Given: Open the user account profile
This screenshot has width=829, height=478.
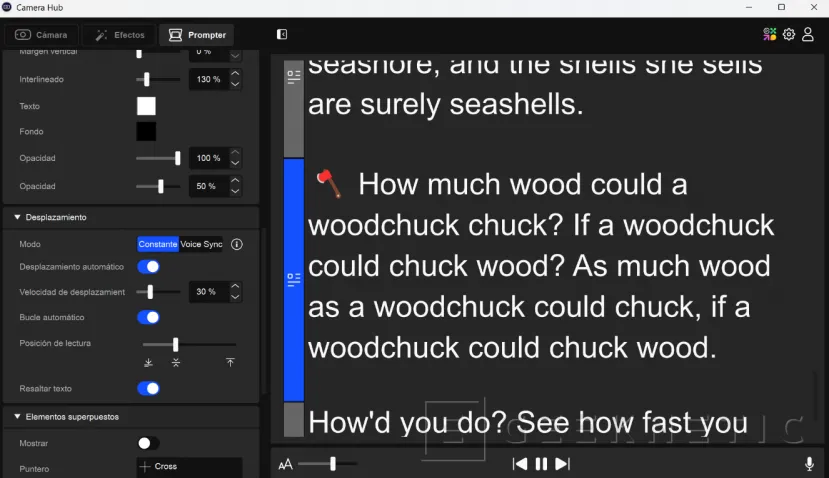Looking at the screenshot, I should [x=808, y=34].
